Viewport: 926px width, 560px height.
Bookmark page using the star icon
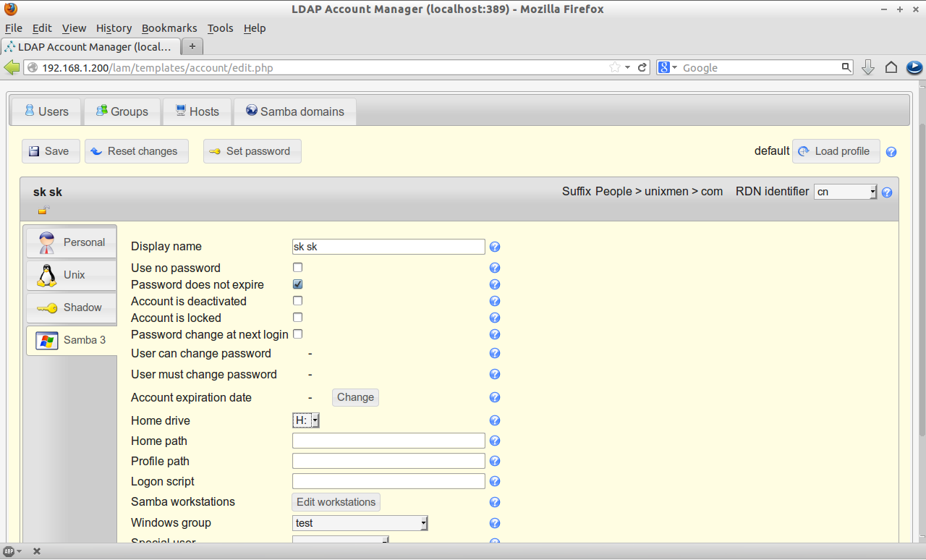click(x=614, y=67)
